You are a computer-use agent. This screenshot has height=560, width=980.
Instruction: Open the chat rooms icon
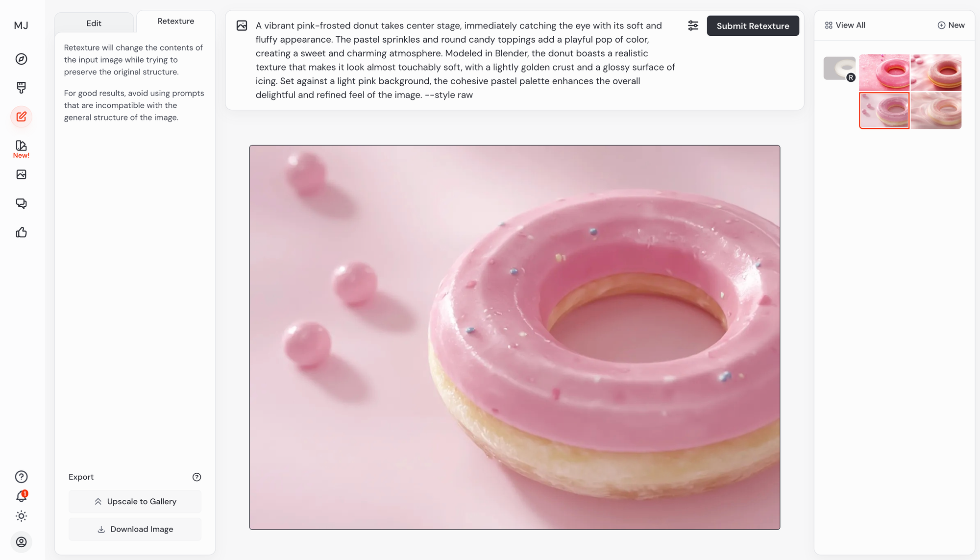[21, 203]
